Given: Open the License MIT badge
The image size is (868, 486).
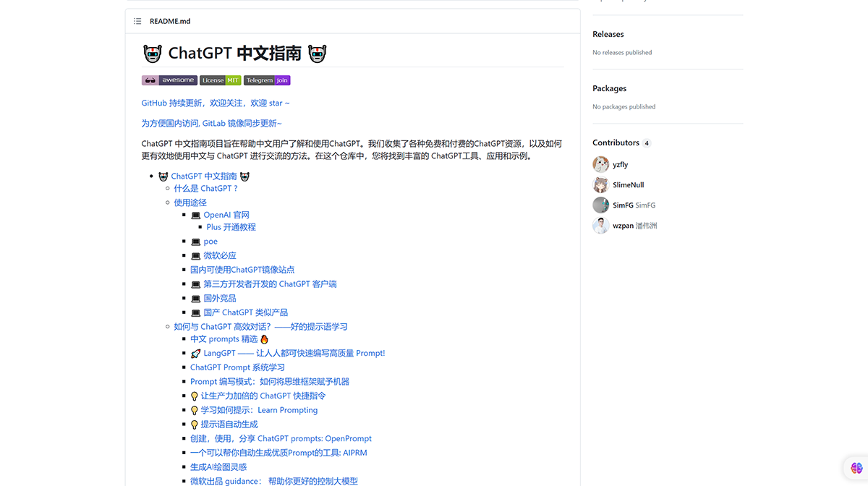Looking at the screenshot, I should 220,80.
